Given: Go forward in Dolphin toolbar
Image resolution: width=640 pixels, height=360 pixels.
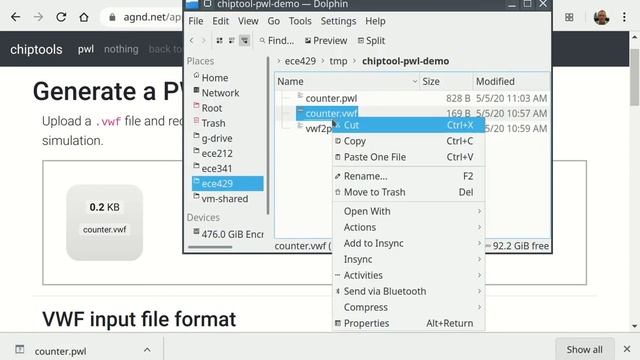Looking at the screenshot, I should pyautogui.click(x=204, y=40).
